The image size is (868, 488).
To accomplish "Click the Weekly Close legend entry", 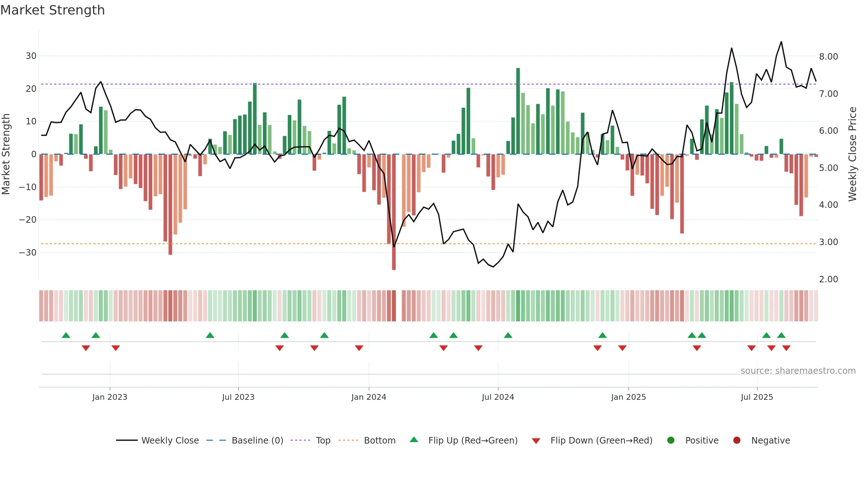I will coord(157,440).
